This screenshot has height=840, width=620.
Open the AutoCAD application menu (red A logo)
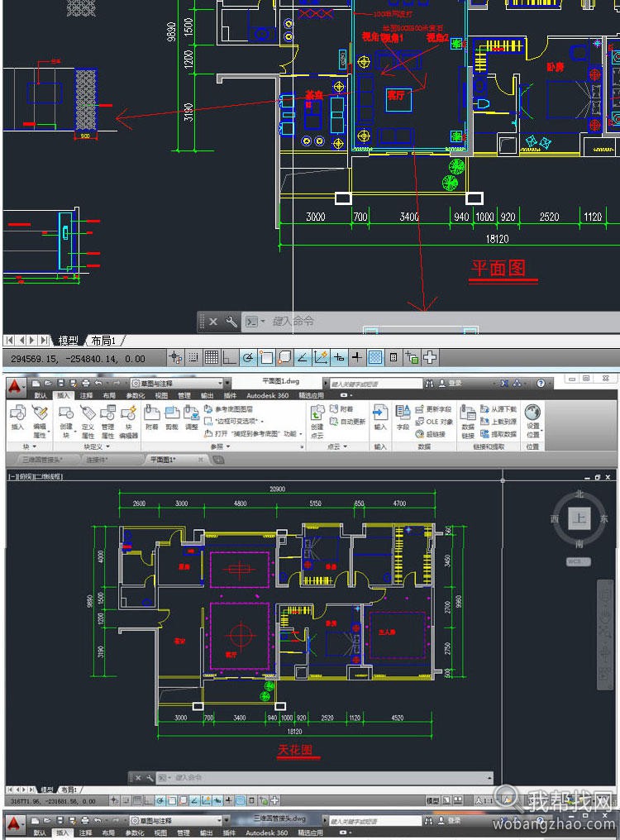click(x=15, y=386)
